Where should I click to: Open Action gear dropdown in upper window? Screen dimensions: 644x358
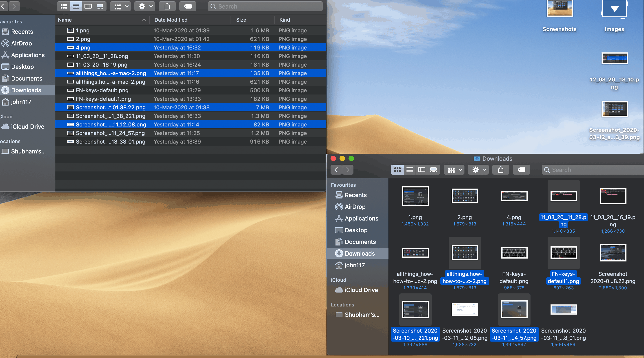tap(145, 6)
